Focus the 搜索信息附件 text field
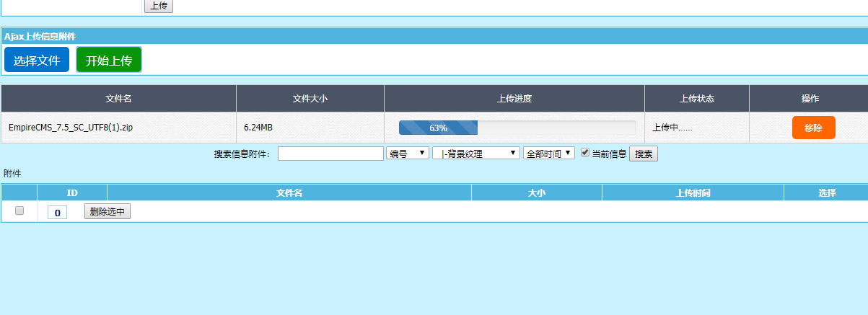This screenshot has width=868, height=315. click(330, 154)
